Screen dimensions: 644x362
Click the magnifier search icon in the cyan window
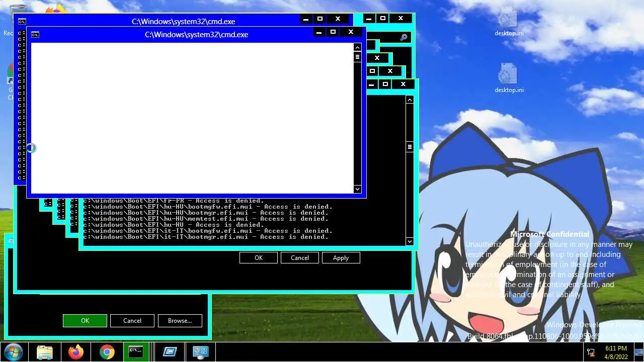pyautogui.click(x=404, y=38)
